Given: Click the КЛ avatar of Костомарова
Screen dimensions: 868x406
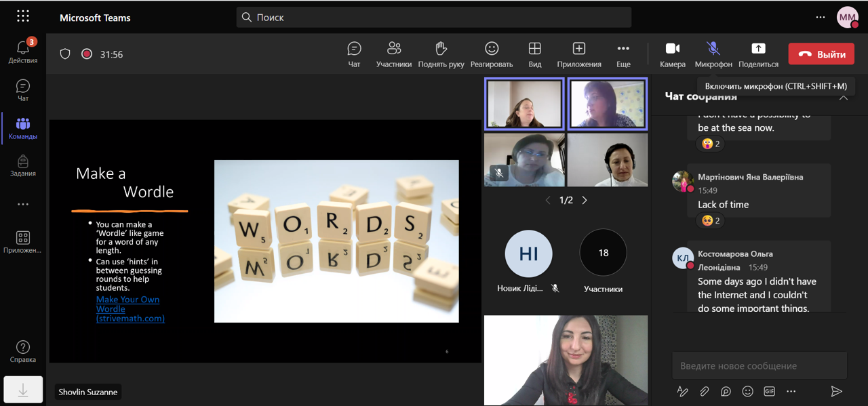Looking at the screenshot, I should [682, 258].
